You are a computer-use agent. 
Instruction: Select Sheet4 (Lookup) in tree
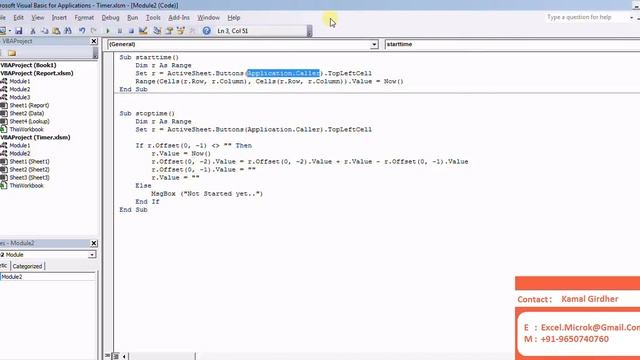29,121
